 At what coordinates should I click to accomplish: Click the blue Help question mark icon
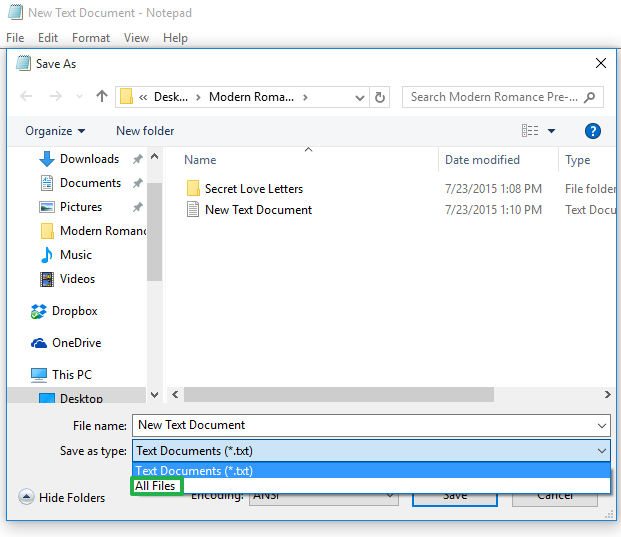click(592, 131)
